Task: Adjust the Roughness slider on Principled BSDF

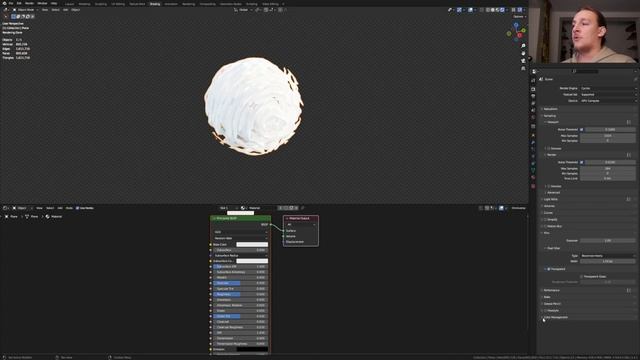Action: tap(240, 294)
